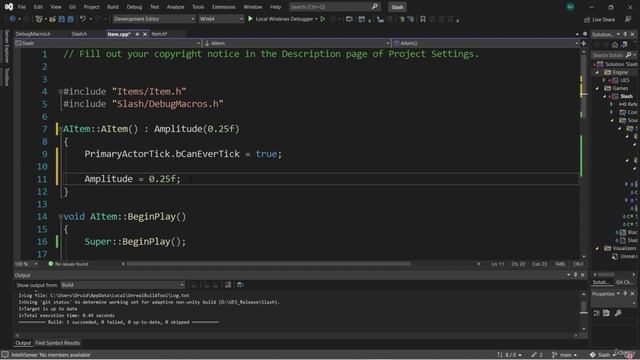Open Toolbox side tab
Viewport: 640px width, 360px height.
click(6, 77)
